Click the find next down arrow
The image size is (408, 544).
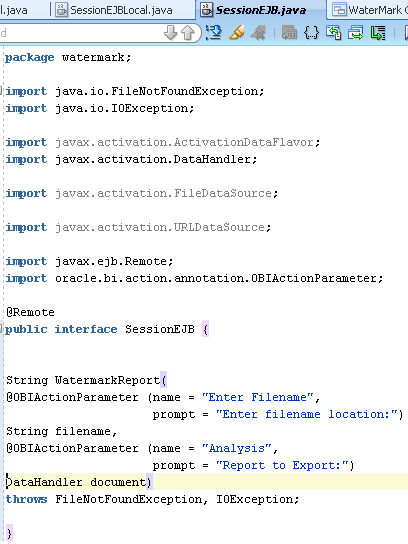coord(170,33)
